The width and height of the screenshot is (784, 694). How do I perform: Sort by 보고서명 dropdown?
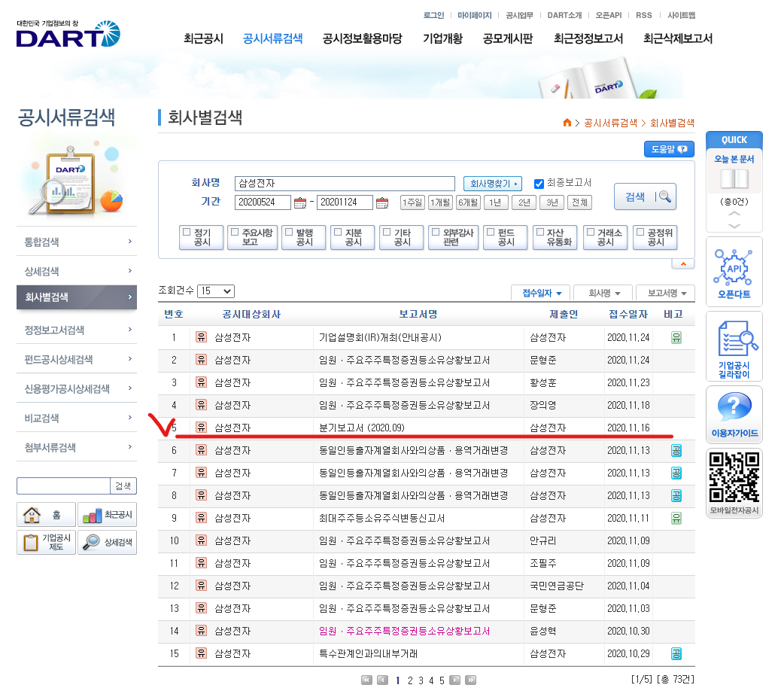coord(666,293)
